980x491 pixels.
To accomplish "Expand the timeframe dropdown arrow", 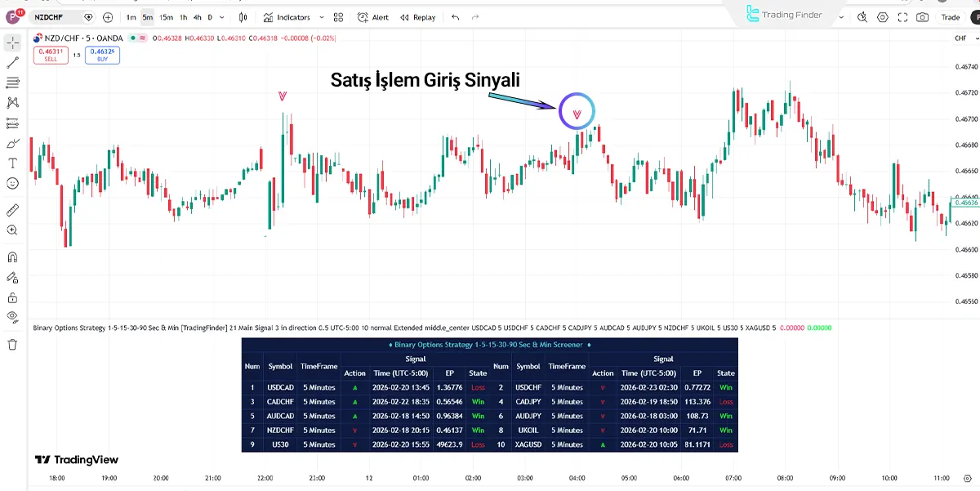I will click(x=221, y=16).
